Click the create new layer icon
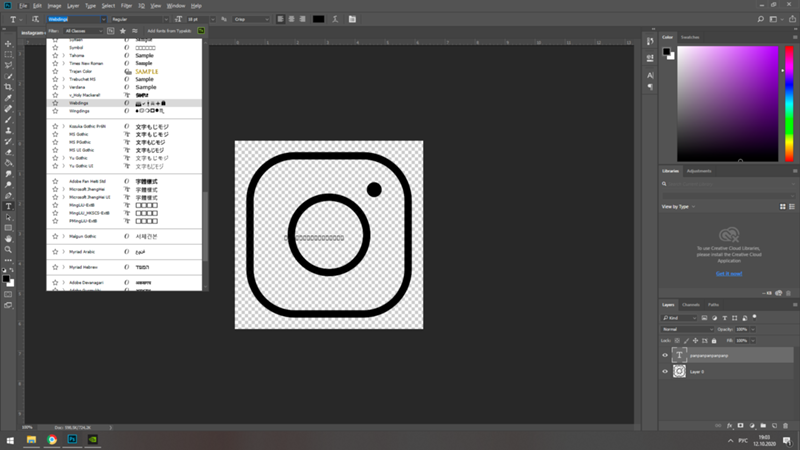Viewport: 800px width, 450px height. 774,426
